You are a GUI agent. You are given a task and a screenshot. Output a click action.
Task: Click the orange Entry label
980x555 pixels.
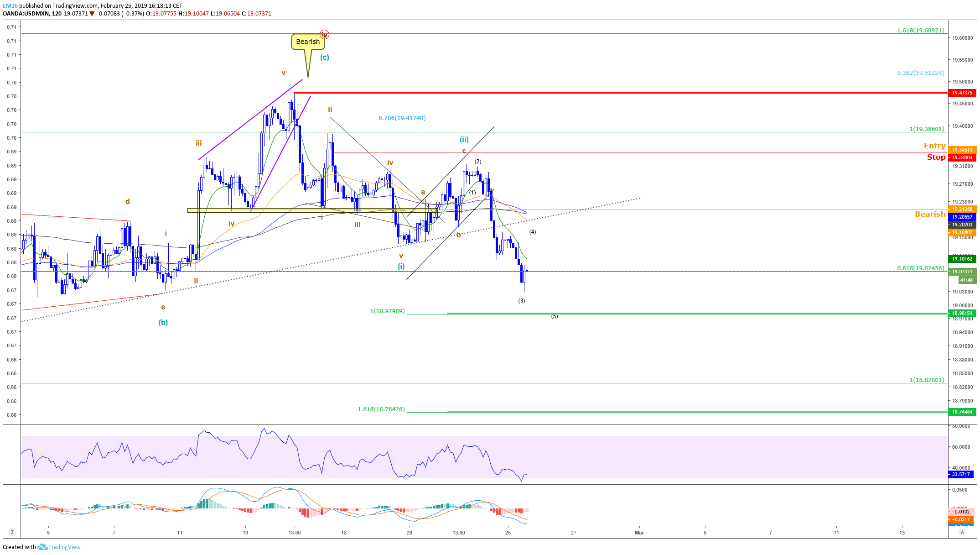934,146
